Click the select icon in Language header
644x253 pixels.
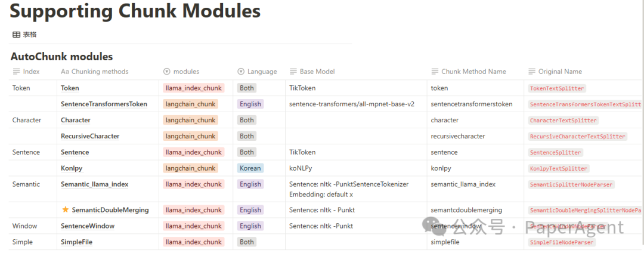coord(241,72)
